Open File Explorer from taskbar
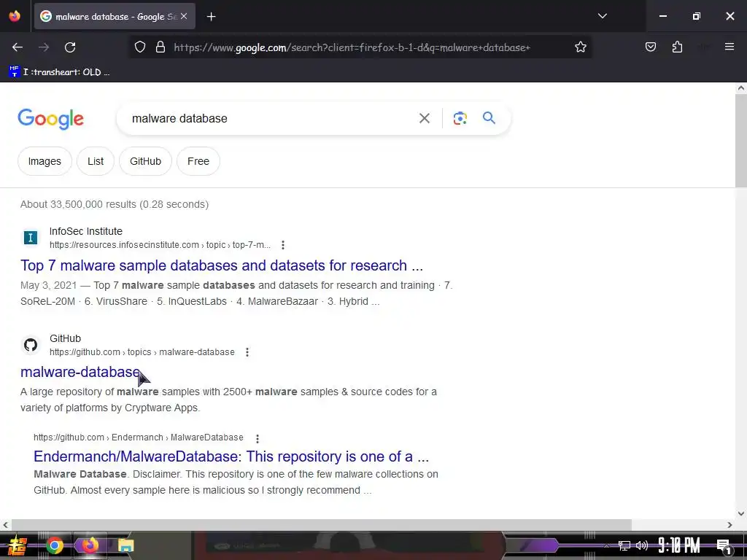This screenshot has width=747, height=560. (x=125, y=545)
